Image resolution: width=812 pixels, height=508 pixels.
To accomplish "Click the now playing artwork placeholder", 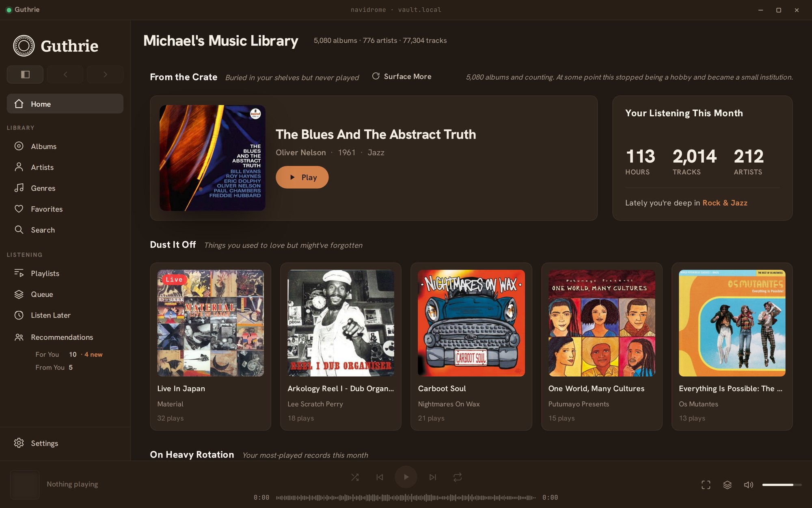I will (x=25, y=484).
